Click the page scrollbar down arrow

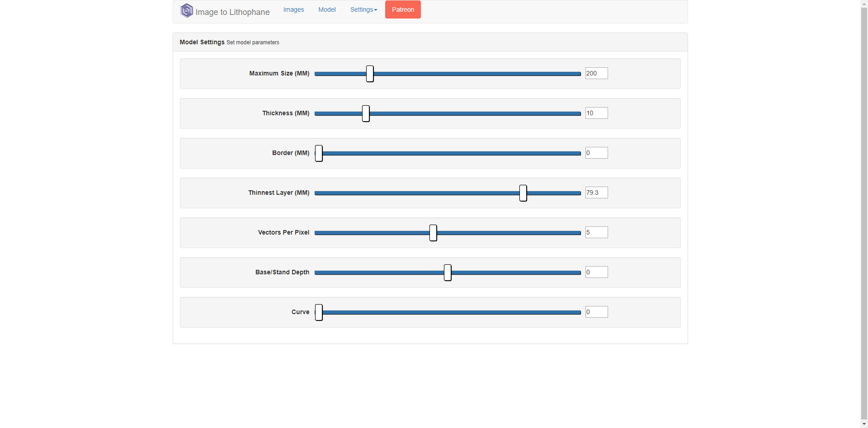pyautogui.click(x=864, y=424)
